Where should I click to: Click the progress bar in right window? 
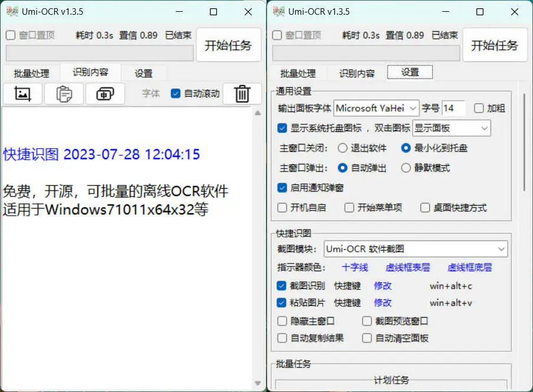click(x=366, y=54)
